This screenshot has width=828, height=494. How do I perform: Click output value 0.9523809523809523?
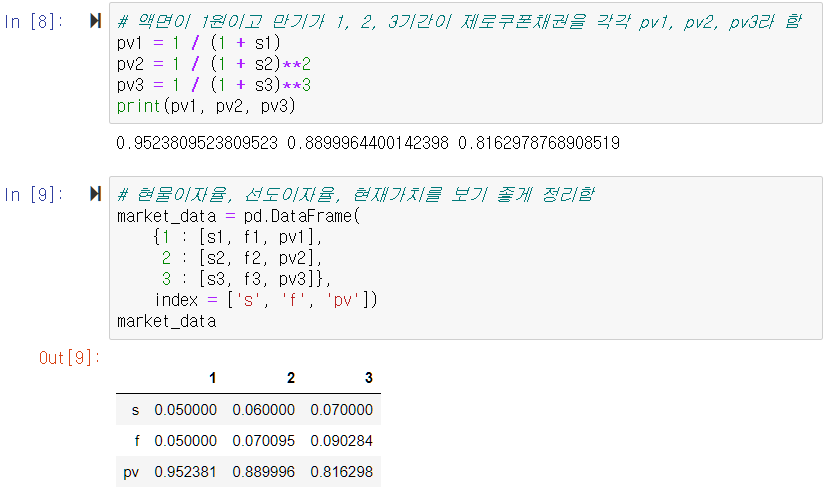pyautogui.click(x=197, y=143)
